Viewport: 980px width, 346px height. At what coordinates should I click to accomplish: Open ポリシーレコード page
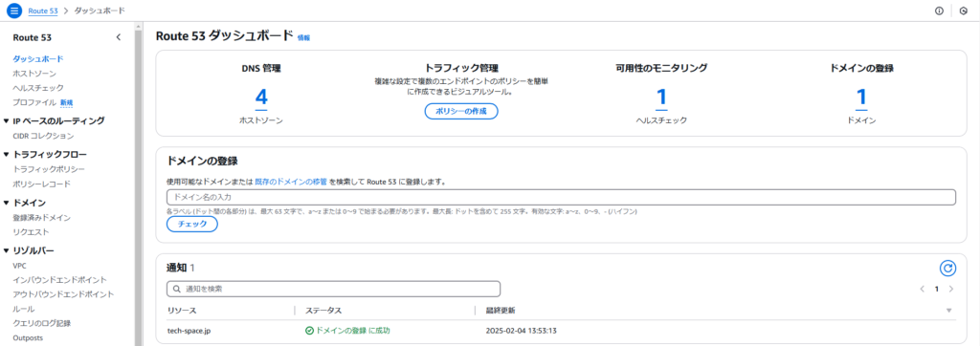click(x=41, y=184)
